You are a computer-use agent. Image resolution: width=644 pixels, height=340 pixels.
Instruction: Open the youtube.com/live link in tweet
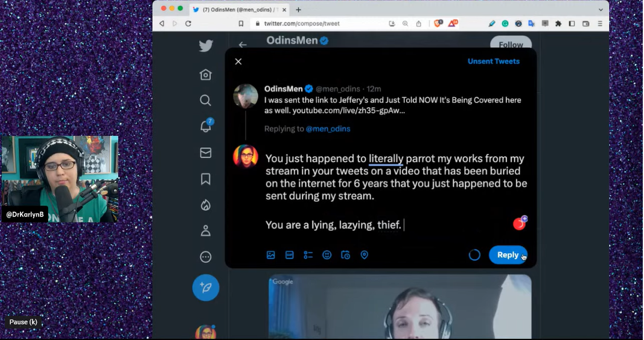click(348, 110)
